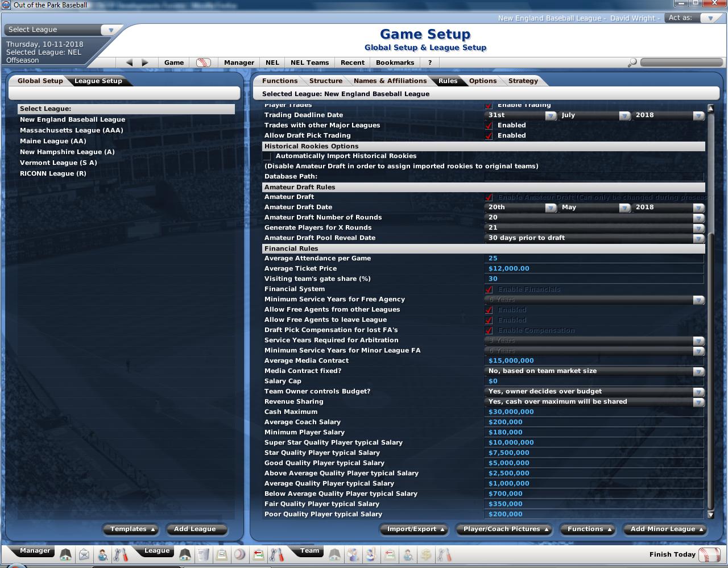Open the League baseball icon

pyautogui.click(x=240, y=555)
